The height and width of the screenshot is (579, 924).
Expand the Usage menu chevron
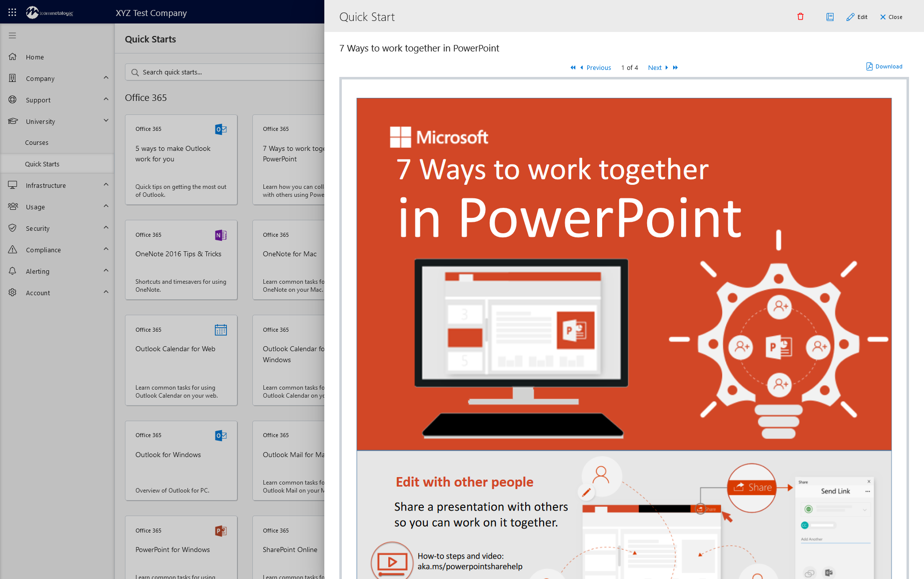(x=106, y=206)
